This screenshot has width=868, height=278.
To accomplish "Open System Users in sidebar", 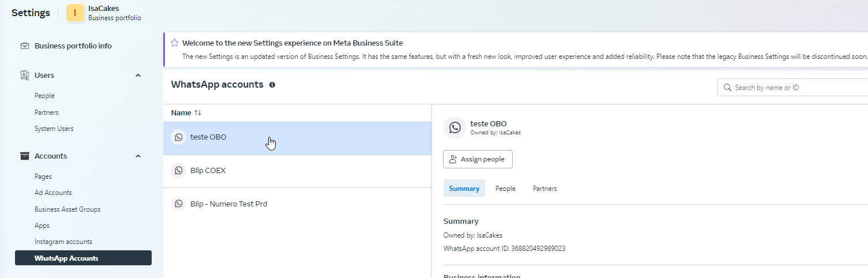I will coord(54,129).
